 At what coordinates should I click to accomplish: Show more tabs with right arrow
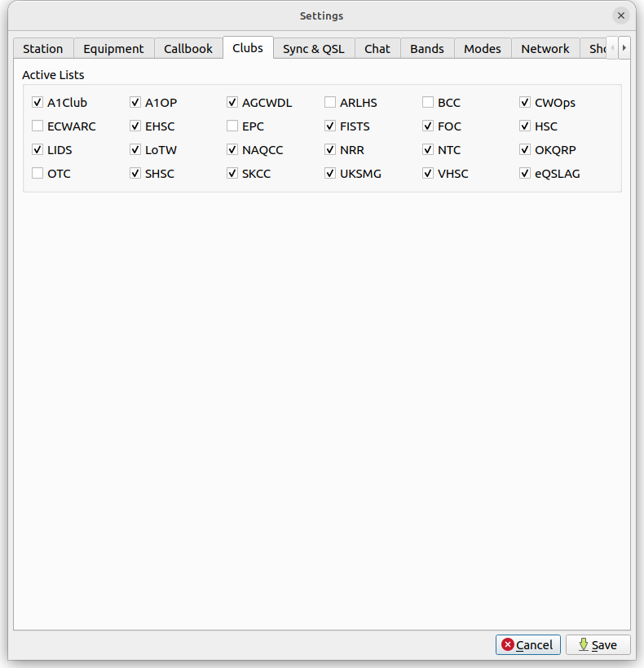(x=624, y=47)
